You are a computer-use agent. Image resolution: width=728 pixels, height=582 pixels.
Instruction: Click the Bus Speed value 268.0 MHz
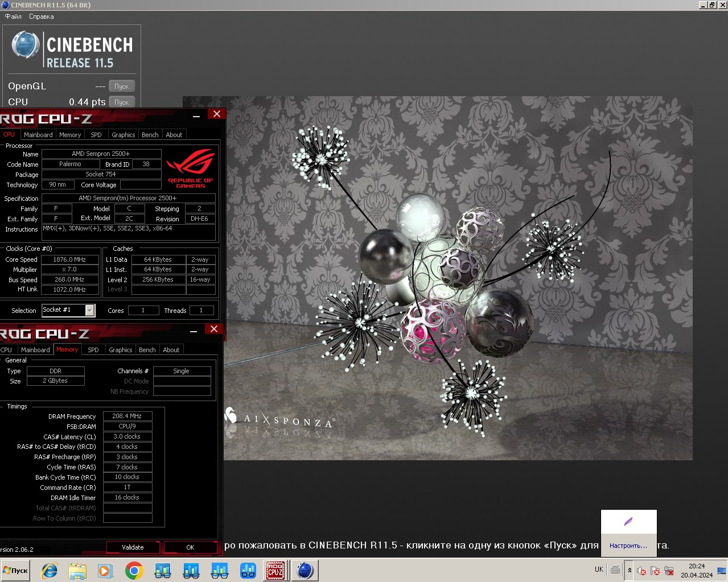click(x=69, y=279)
